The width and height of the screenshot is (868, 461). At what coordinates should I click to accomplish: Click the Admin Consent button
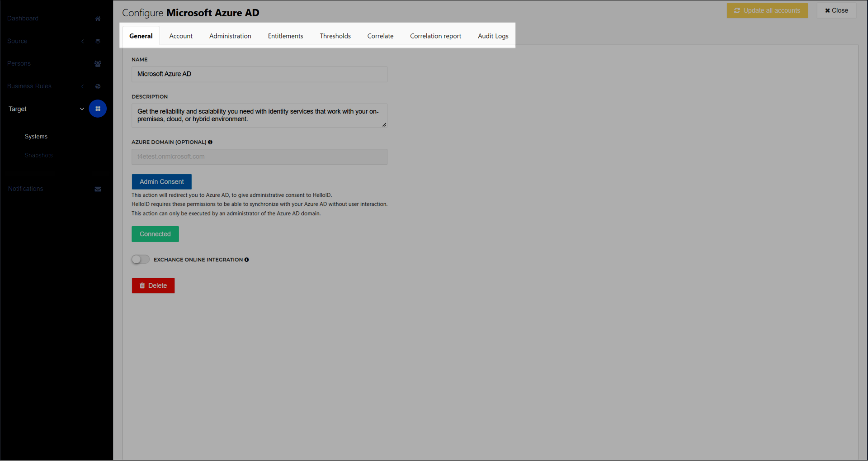click(162, 182)
